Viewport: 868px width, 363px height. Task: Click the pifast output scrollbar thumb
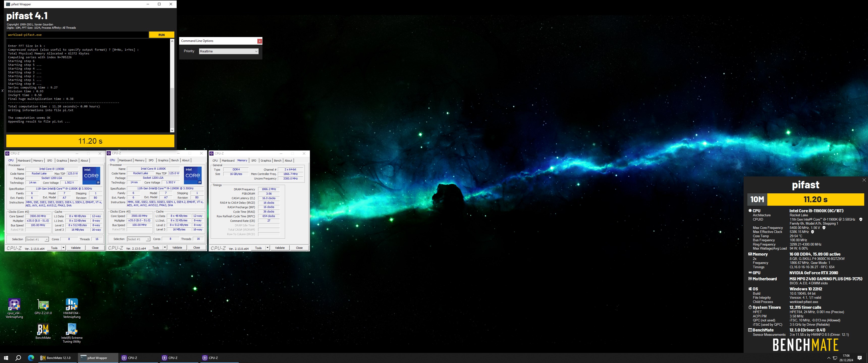point(172,108)
